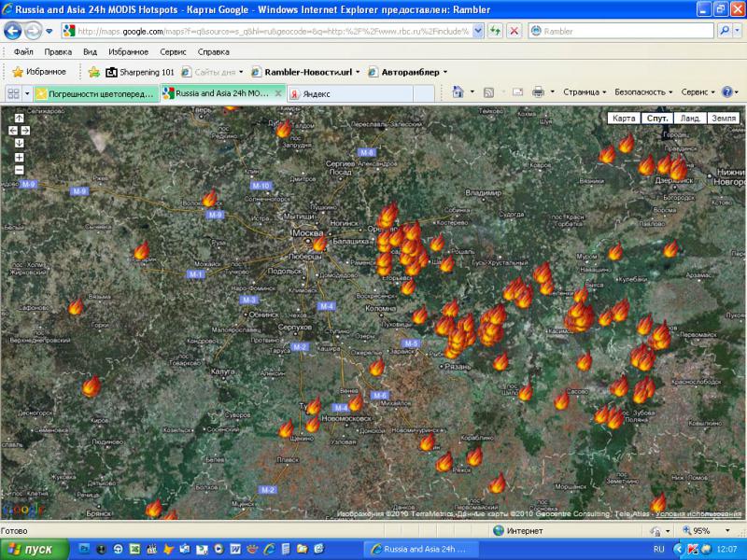This screenshot has width=747, height=560.
Task: Switch map view to Ланд. terrain
Action: pyautogui.click(x=690, y=119)
